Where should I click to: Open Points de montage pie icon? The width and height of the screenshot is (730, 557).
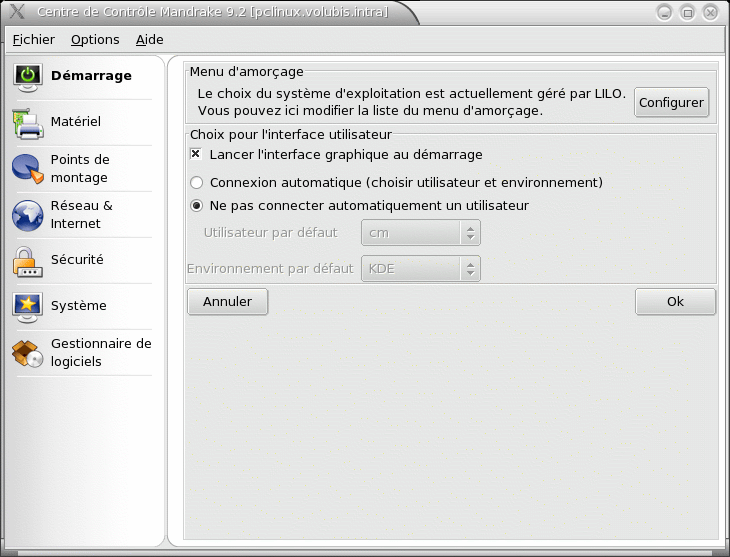point(28,169)
